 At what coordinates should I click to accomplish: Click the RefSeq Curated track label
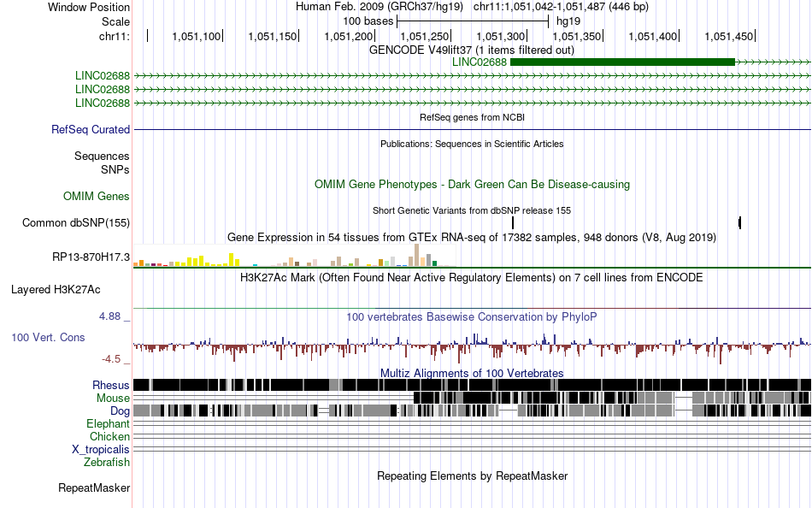point(91,130)
